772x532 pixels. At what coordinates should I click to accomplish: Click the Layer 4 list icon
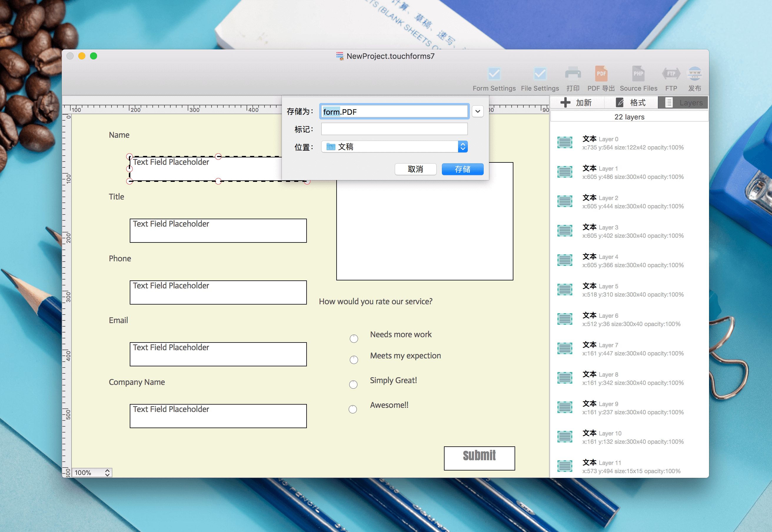[565, 260]
